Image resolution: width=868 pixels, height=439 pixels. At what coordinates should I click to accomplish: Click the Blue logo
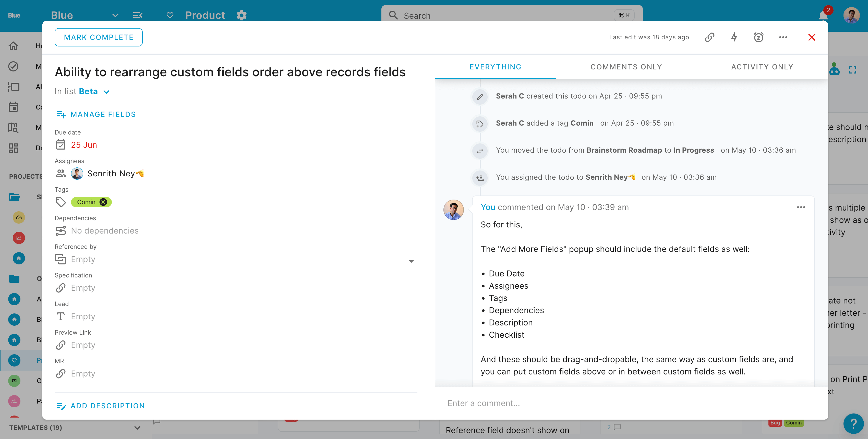click(14, 16)
